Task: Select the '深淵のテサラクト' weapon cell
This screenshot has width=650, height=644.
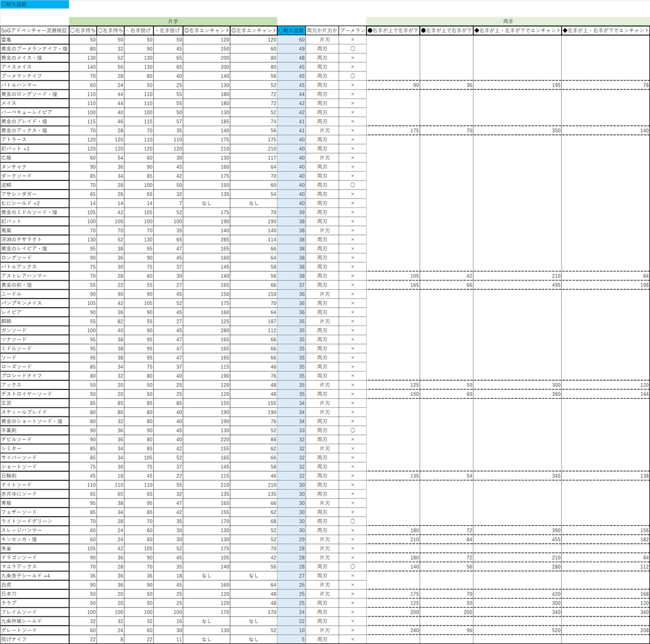Action: click(x=35, y=239)
